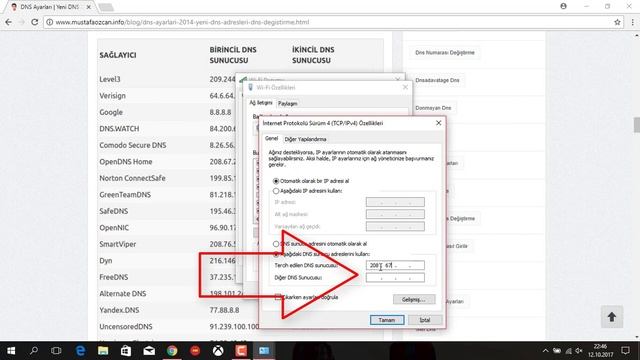
Task: Open File Explorer from taskbar
Action: (103, 351)
